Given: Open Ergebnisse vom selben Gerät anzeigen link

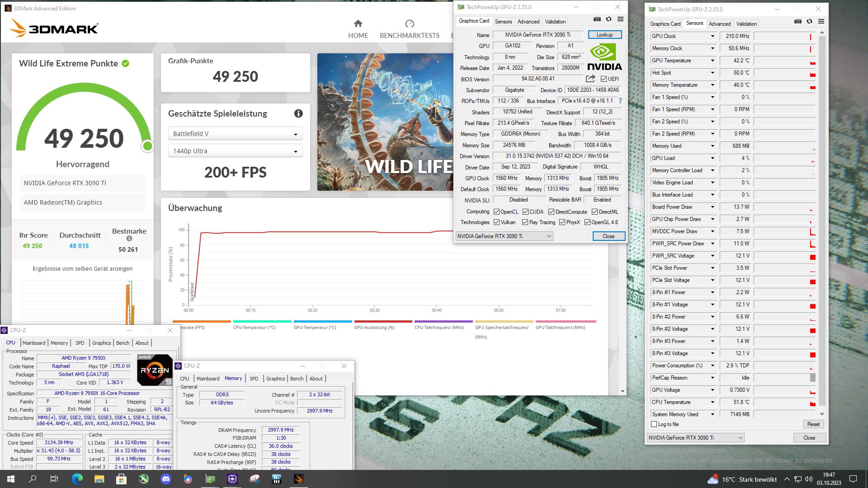Looking at the screenshot, I should click(83, 269).
